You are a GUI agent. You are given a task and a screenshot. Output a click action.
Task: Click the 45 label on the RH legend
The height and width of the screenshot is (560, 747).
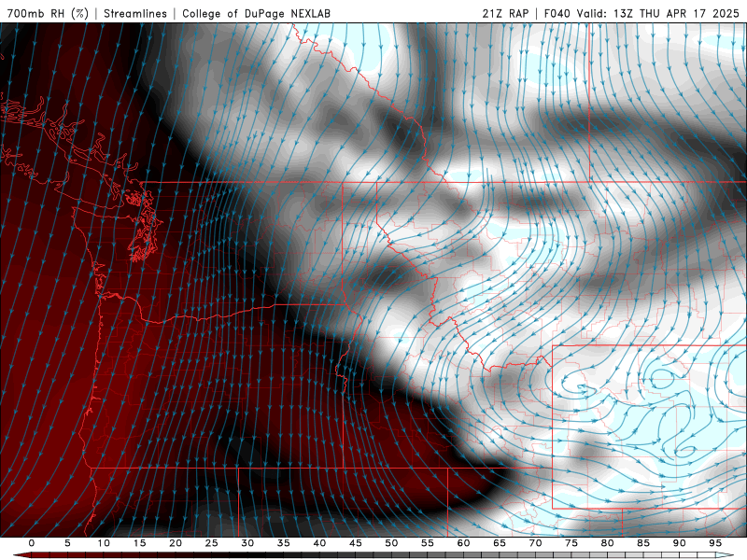[356, 543]
